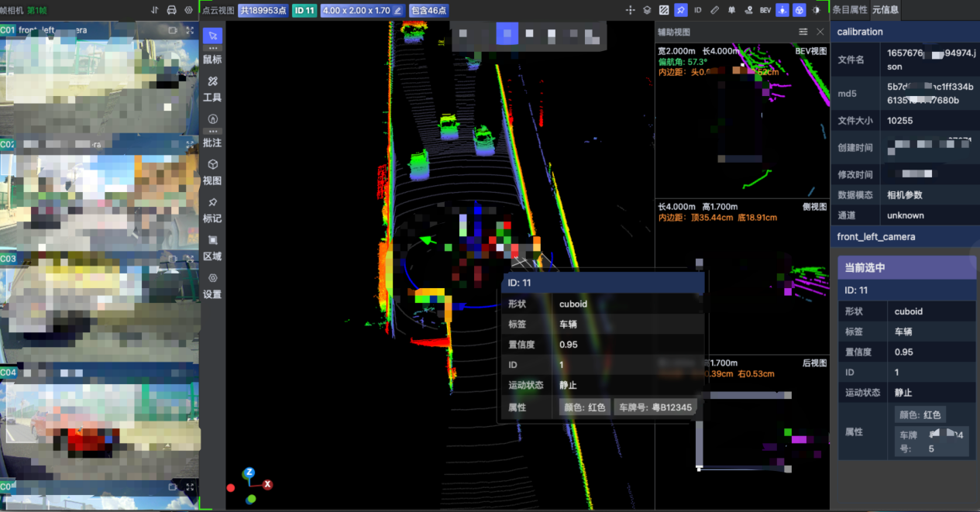Click the highlighted blue square in the pixelated toolbar
The image size is (980, 512).
click(x=507, y=33)
